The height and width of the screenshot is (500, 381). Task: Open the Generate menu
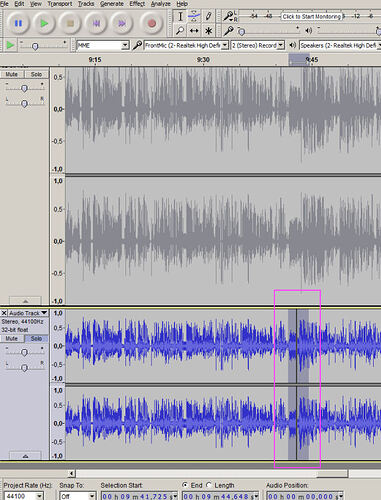(x=112, y=4)
